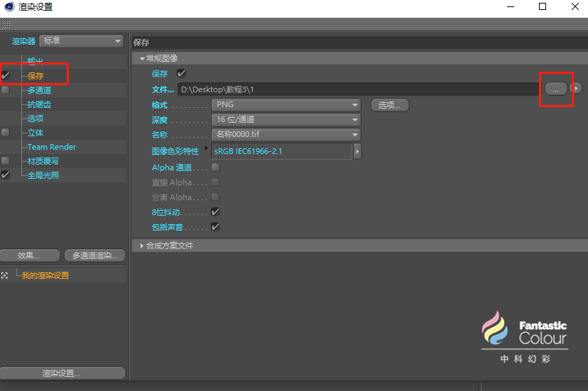Click the file browse "..." button
The image size is (588, 391).
pos(556,89)
